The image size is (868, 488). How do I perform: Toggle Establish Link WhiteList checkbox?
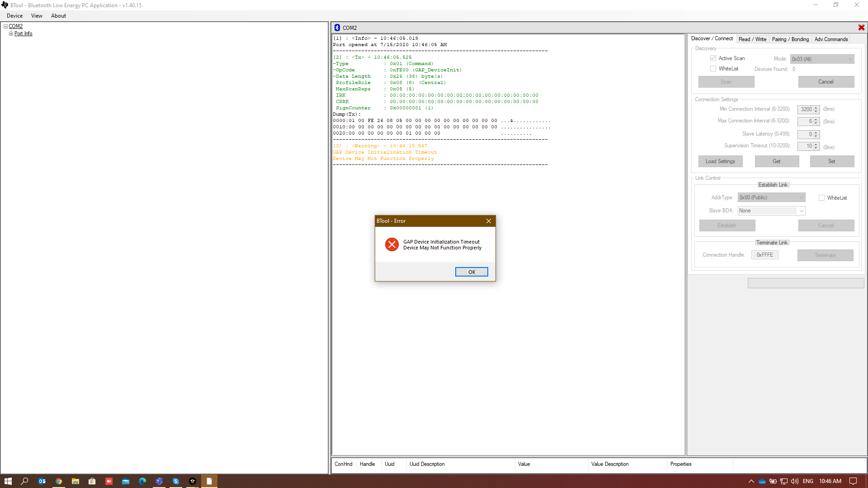(x=821, y=198)
